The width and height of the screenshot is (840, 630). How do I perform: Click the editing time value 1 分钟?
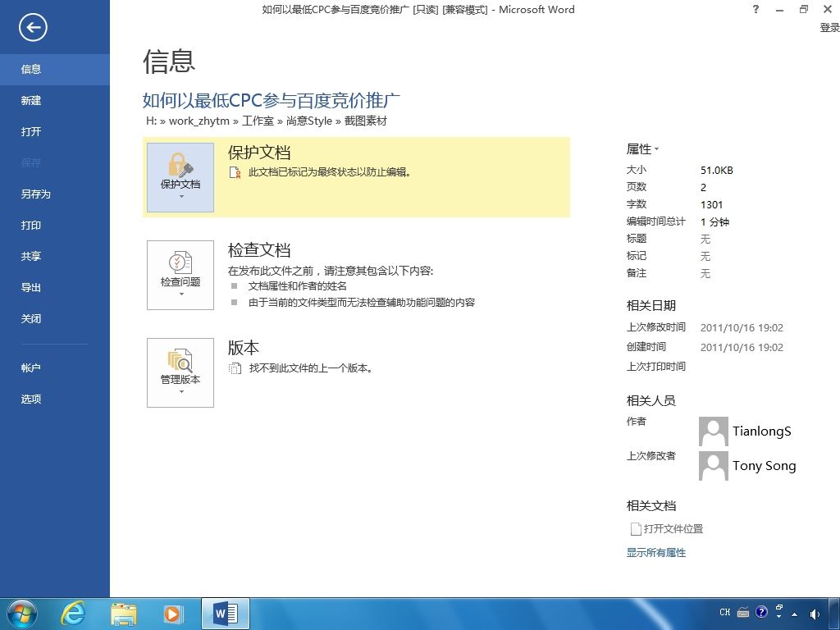(x=714, y=221)
